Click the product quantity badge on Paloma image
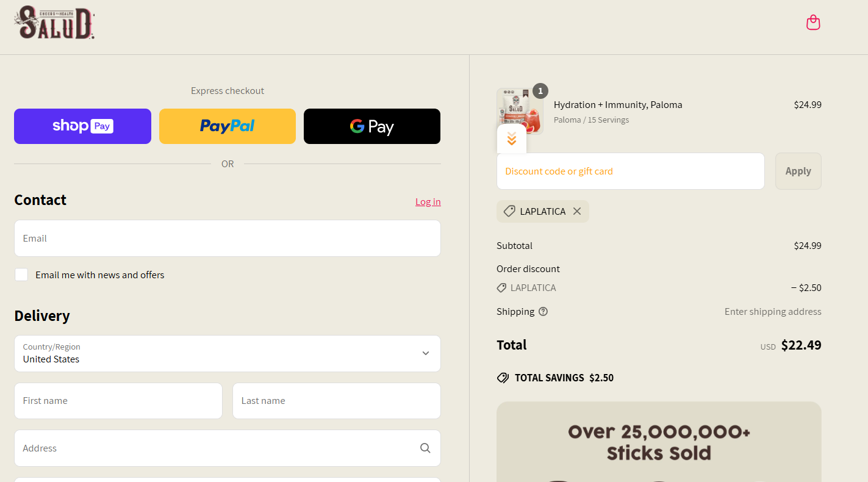 click(540, 91)
